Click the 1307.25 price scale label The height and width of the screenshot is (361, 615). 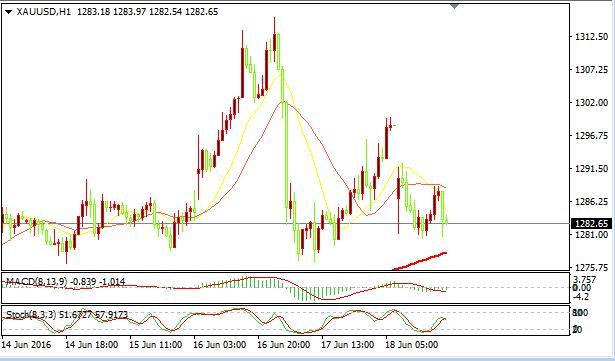[x=591, y=69]
